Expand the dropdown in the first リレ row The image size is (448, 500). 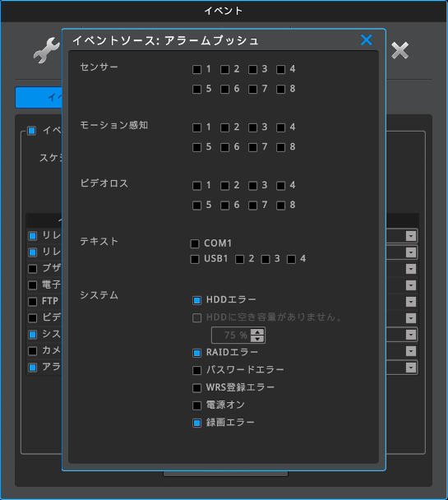tap(411, 236)
